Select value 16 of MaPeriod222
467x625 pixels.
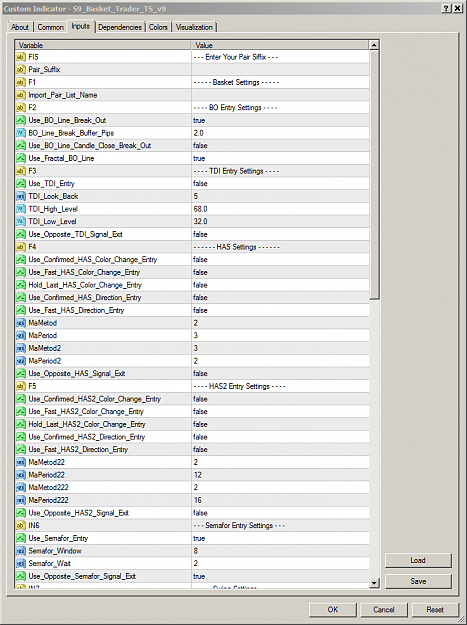point(198,500)
